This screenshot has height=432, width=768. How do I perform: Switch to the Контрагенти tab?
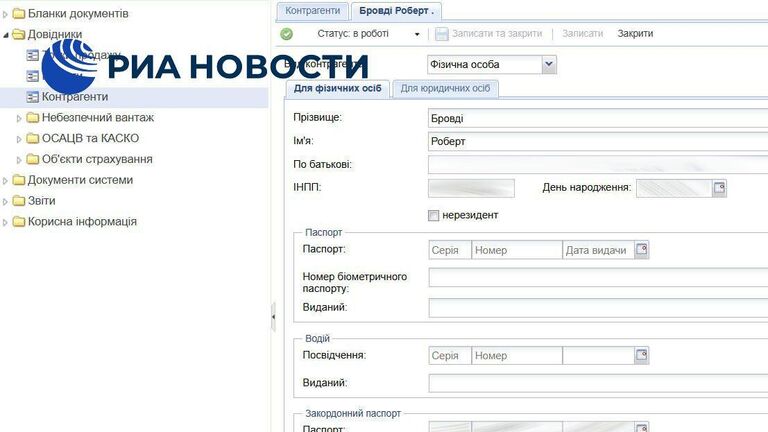[x=312, y=11]
